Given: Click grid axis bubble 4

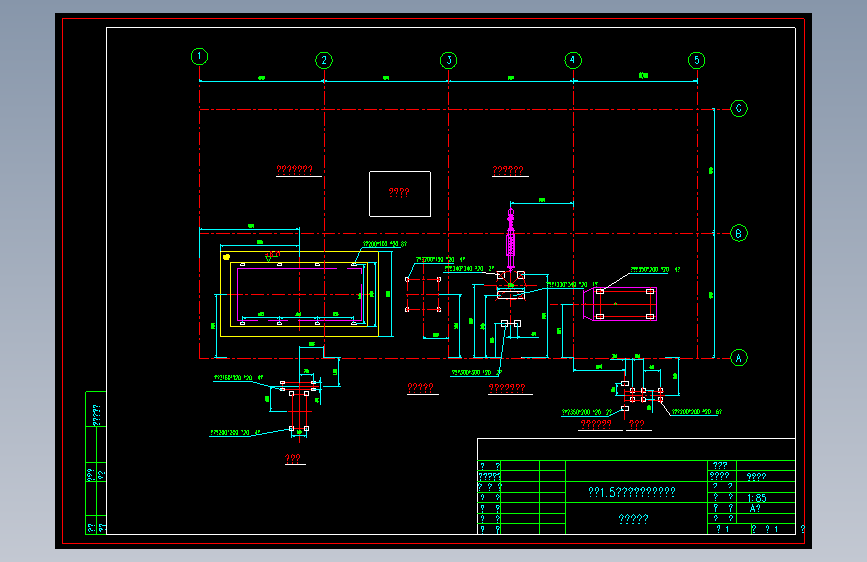Looking at the screenshot, I should click(573, 60).
